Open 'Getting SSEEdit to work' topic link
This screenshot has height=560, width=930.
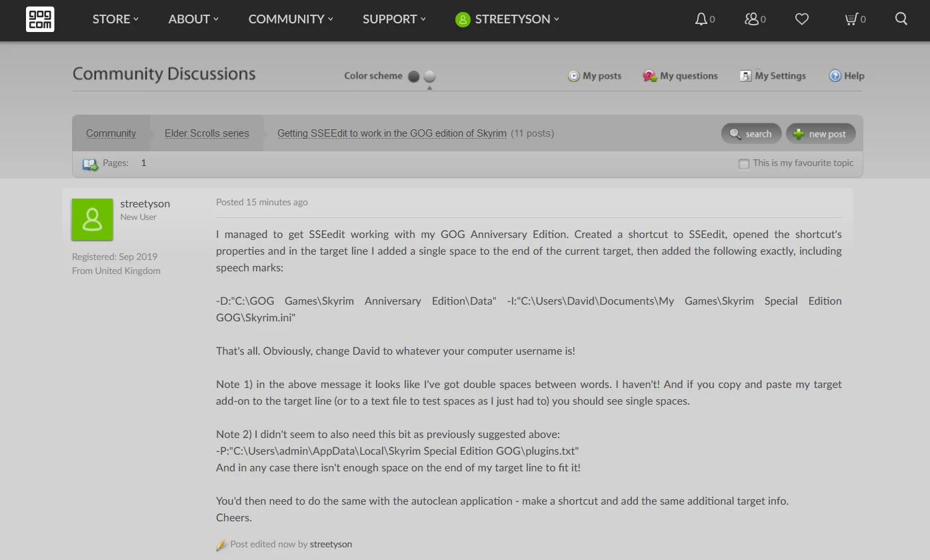(392, 133)
